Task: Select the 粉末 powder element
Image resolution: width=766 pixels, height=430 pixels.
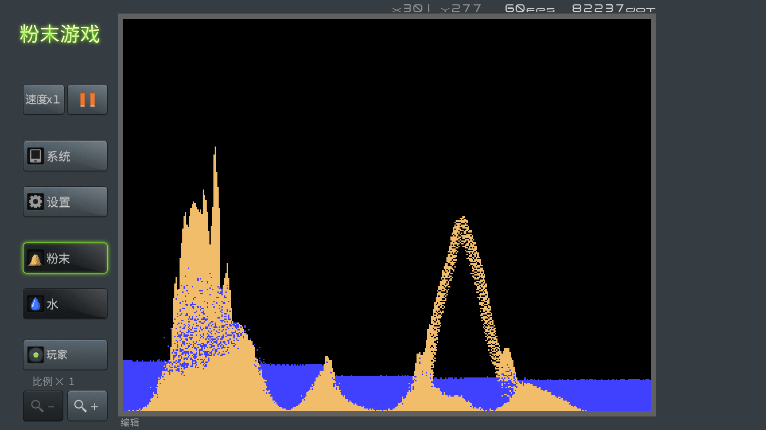Action: point(65,258)
